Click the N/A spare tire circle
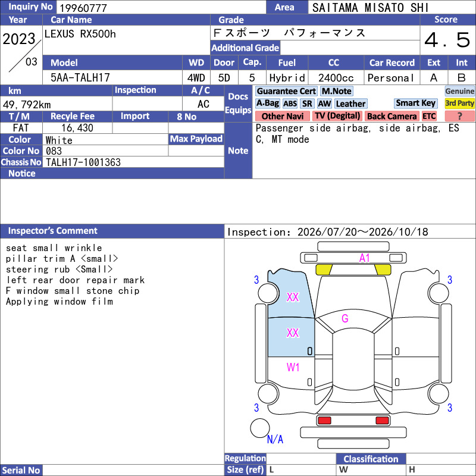476x476 pixels. click(260, 428)
